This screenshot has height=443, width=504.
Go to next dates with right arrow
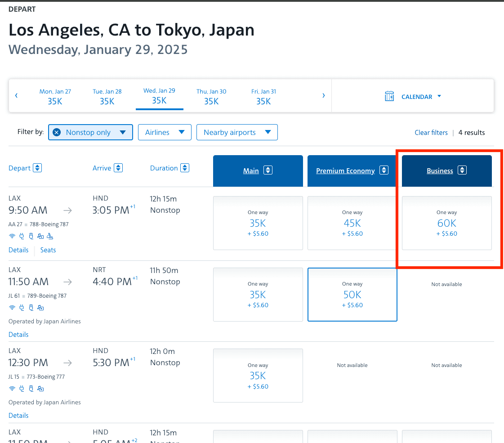click(x=323, y=95)
